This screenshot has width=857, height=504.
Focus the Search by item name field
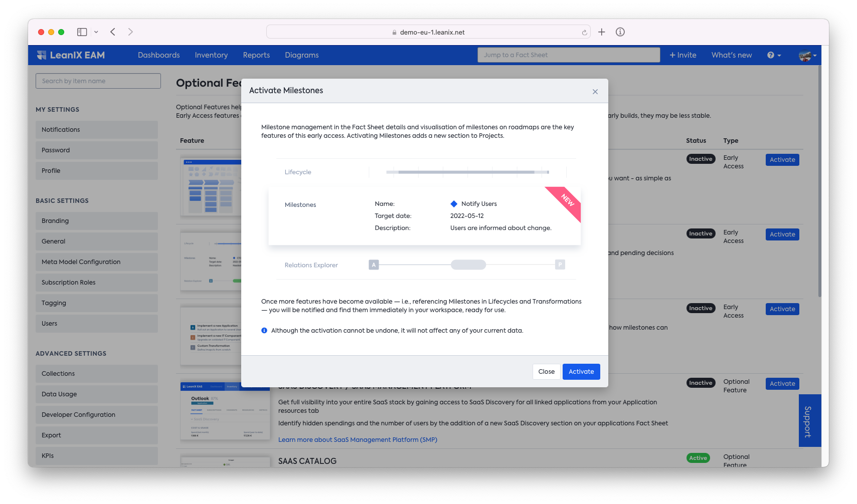tap(98, 81)
